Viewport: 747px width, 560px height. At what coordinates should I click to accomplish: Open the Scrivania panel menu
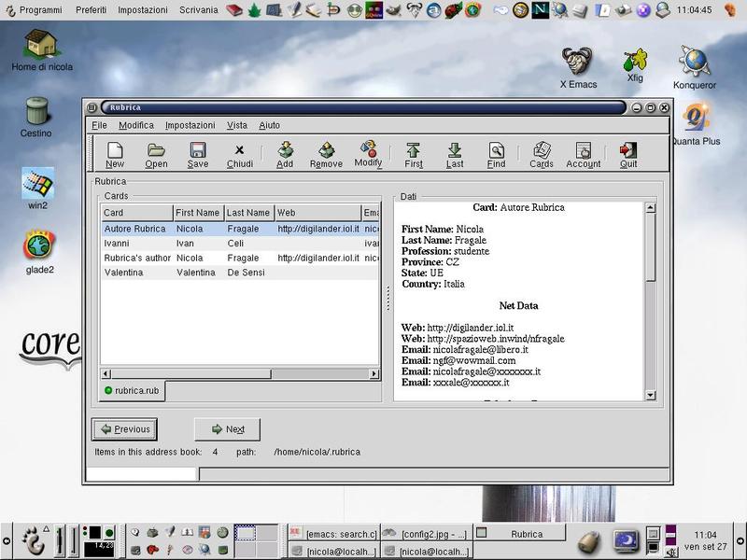pyautogui.click(x=198, y=10)
